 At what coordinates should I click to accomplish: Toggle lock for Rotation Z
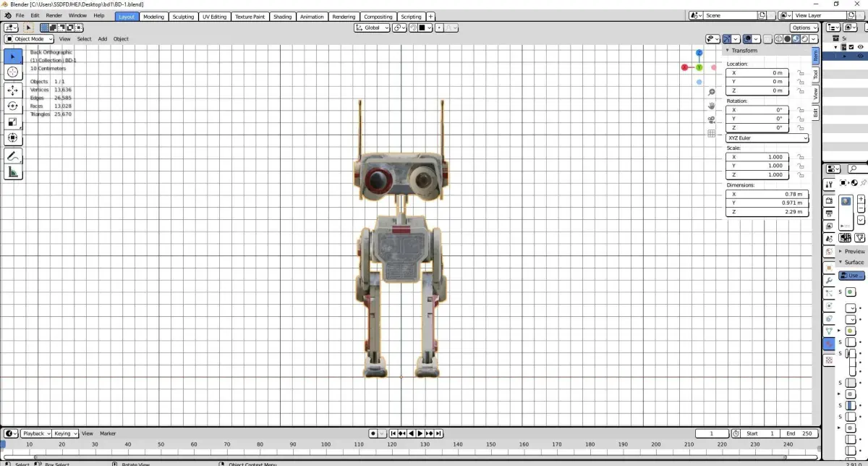click(801, 127)
